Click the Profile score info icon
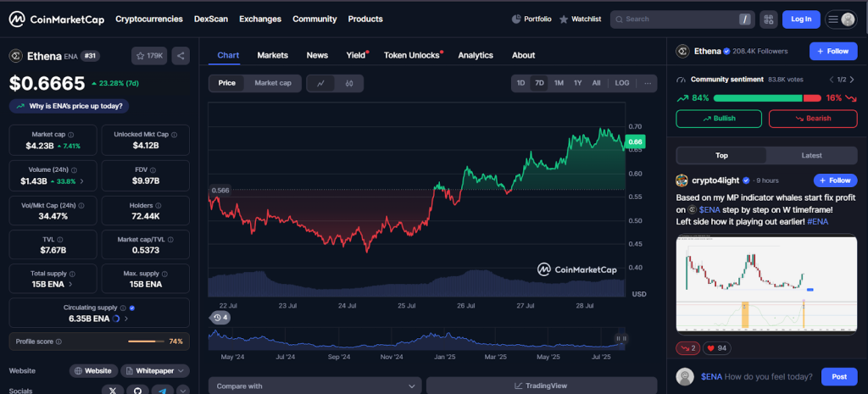Image resolution: width=868 pixels, height=394 pixels. click(58, 342)
